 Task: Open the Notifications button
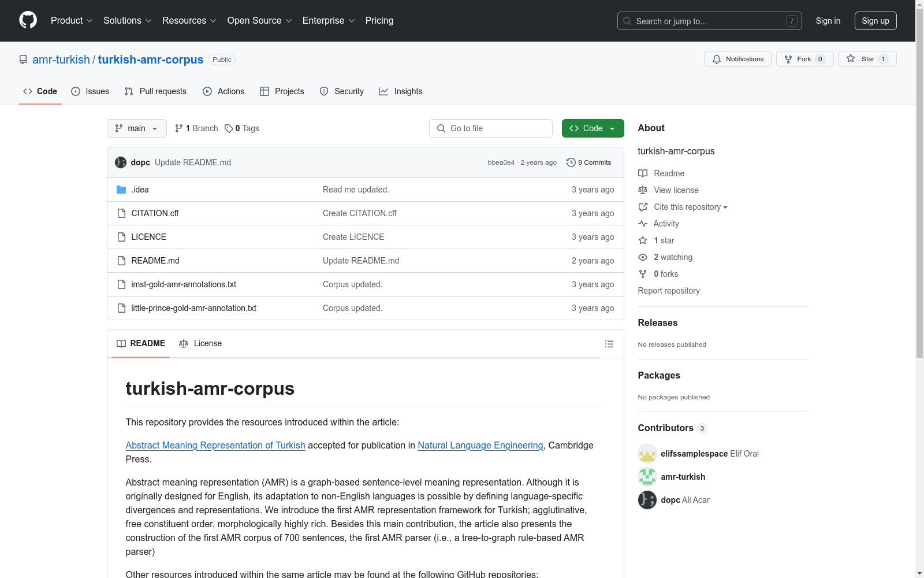[x=738, y=59]
